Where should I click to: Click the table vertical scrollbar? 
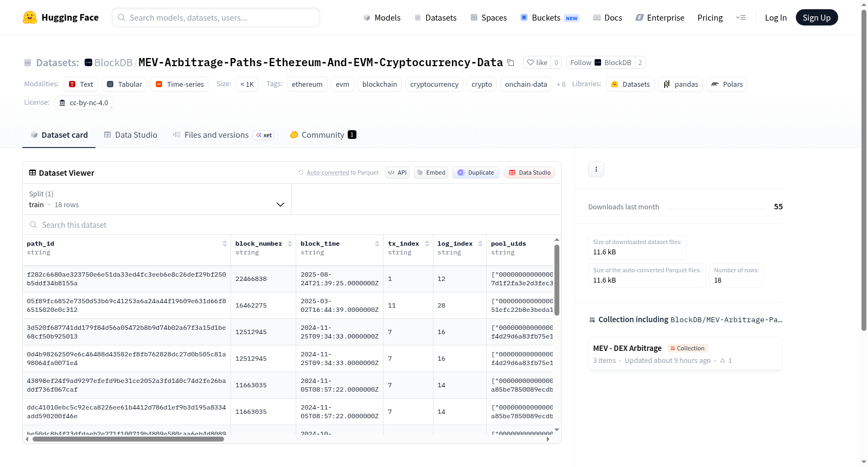(557, 280)
